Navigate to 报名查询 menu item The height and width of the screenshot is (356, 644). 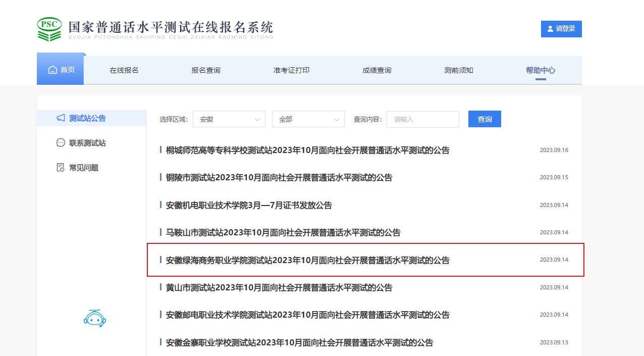[206, 70]
